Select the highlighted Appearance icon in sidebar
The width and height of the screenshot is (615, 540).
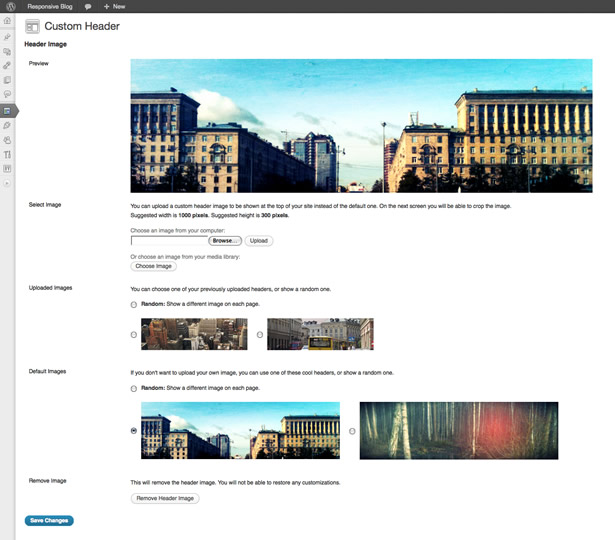pyautogui.click(x=7, y=111)
